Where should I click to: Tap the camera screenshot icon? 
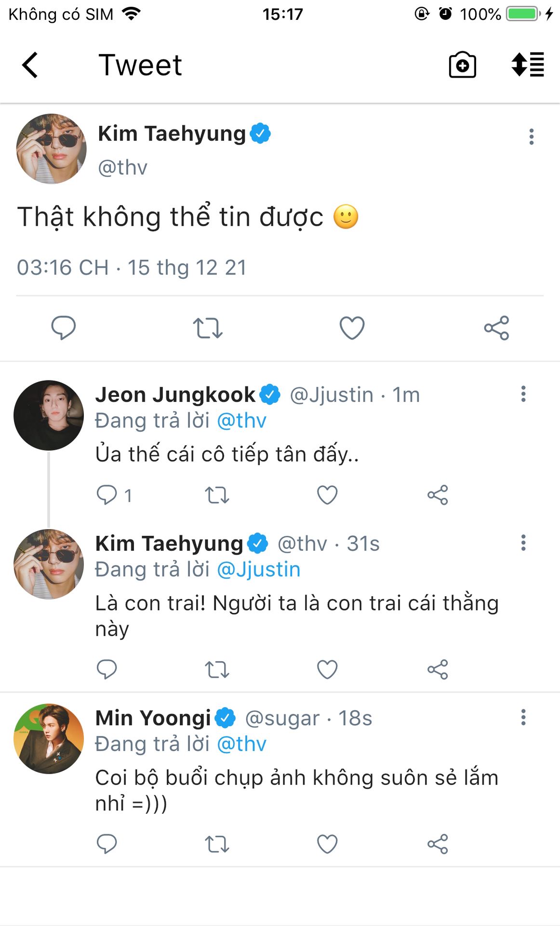462,65
